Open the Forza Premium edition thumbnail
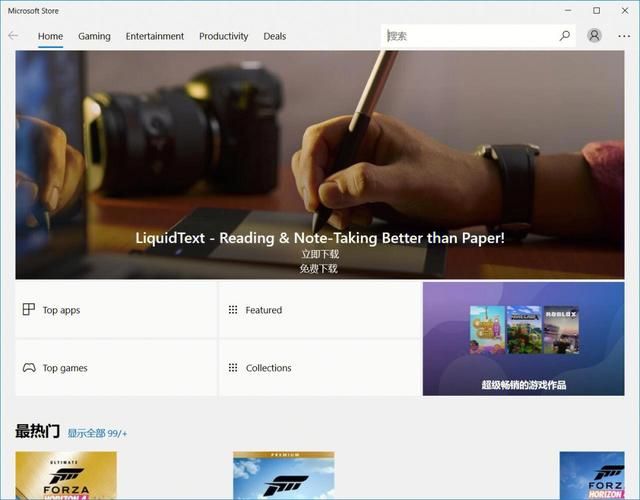 tap(284, 475)
